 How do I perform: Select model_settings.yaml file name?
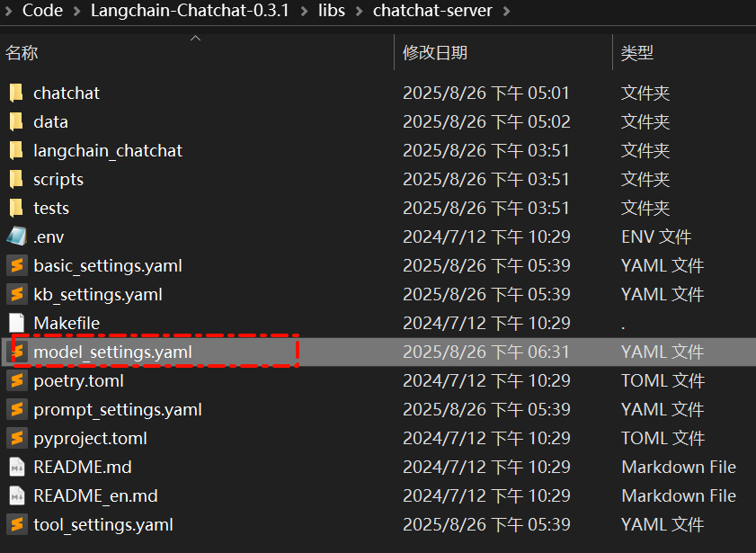click(113, 352)
